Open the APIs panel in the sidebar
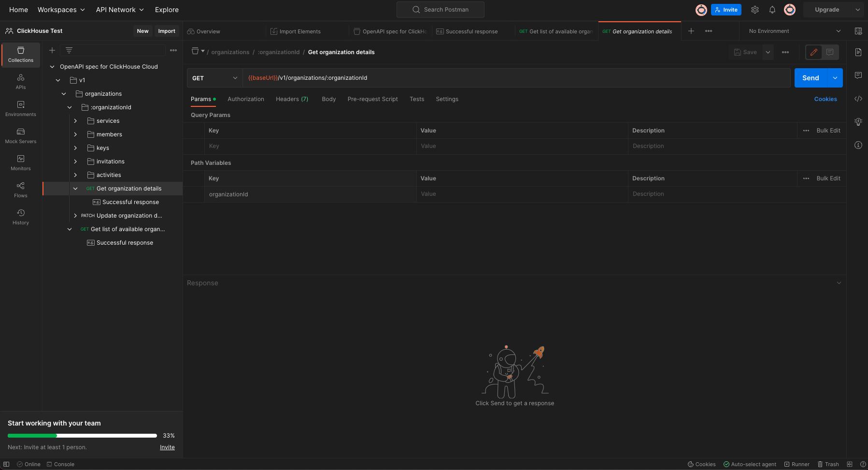 [20, 81]
